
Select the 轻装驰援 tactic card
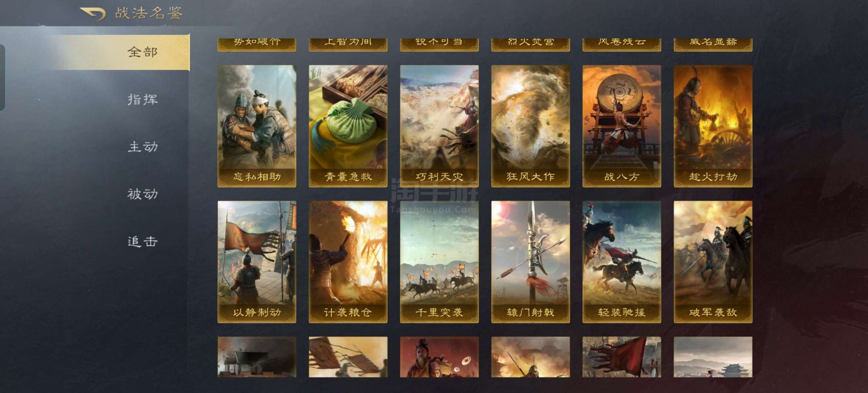point(622,262)
